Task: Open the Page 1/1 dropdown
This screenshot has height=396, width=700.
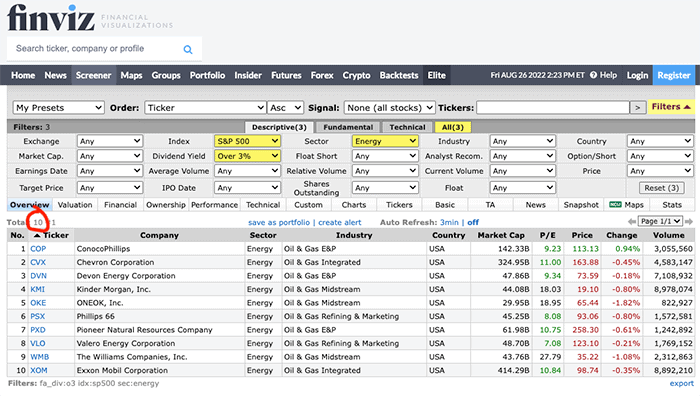Action: (x=661, y=221)
